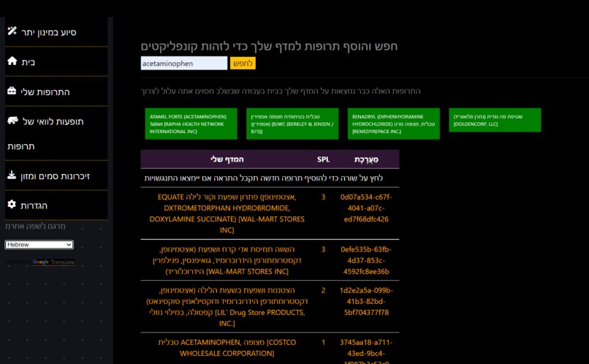Open הגדרות menu item
Viewport: 589px width, 364px height.
pyautogui.click(x=56, y=205)
